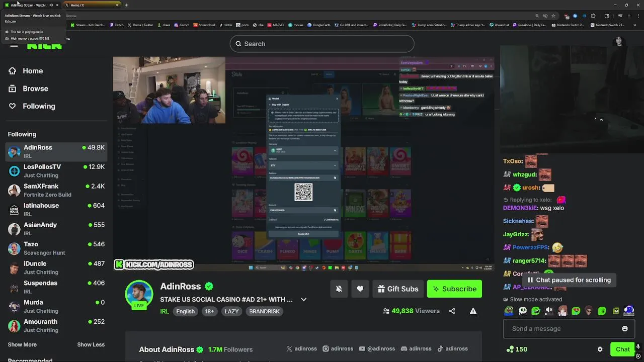
Task: Click Gift Subs button
Action: coord(397,289)
